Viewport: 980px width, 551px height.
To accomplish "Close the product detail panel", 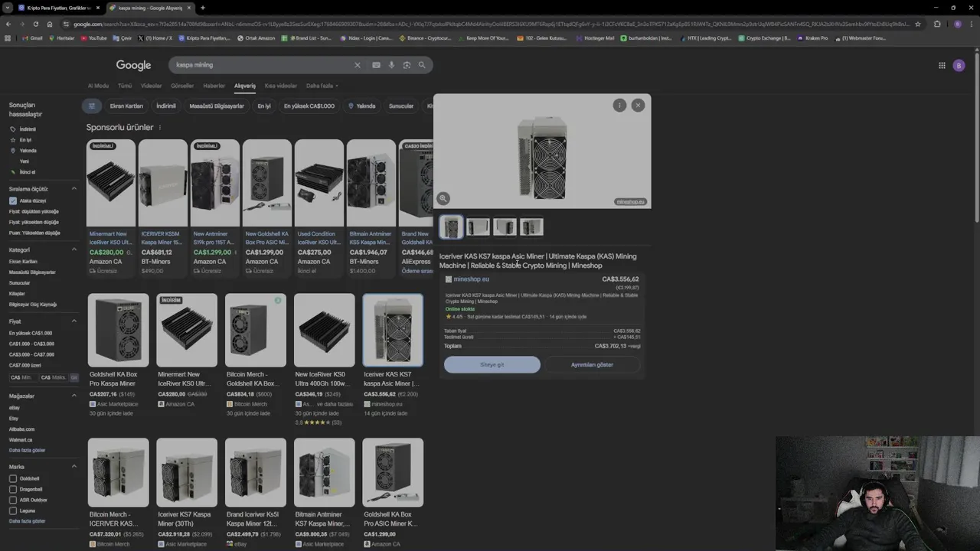I will click(x=638, y=105).
